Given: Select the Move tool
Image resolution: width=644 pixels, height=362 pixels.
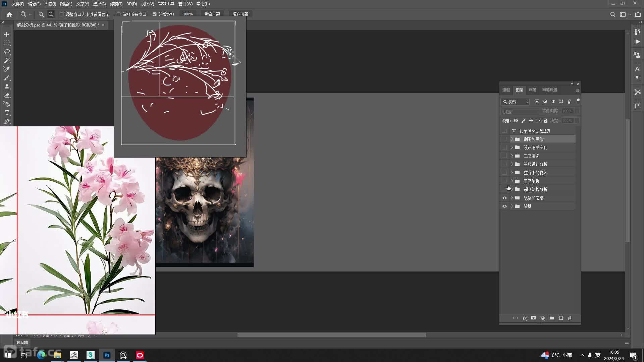Looking at the screenshot, I should [x=7, y=34].
